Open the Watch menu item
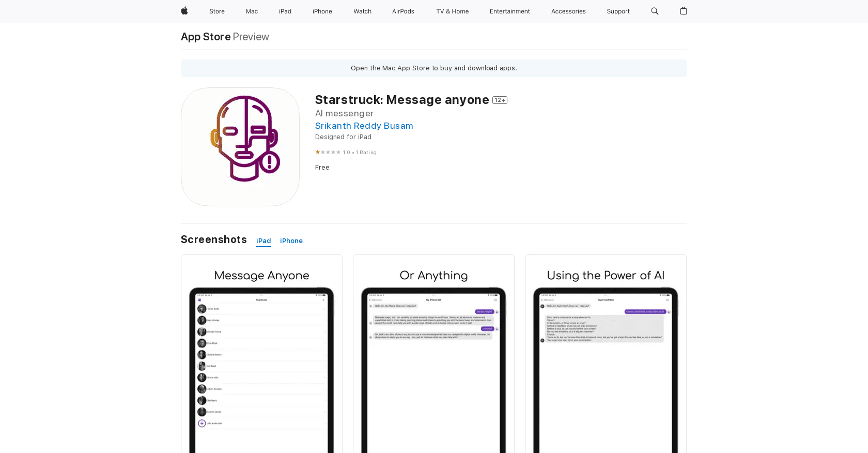This screenshot has width=868, height=453. click(x=362, y=11)
